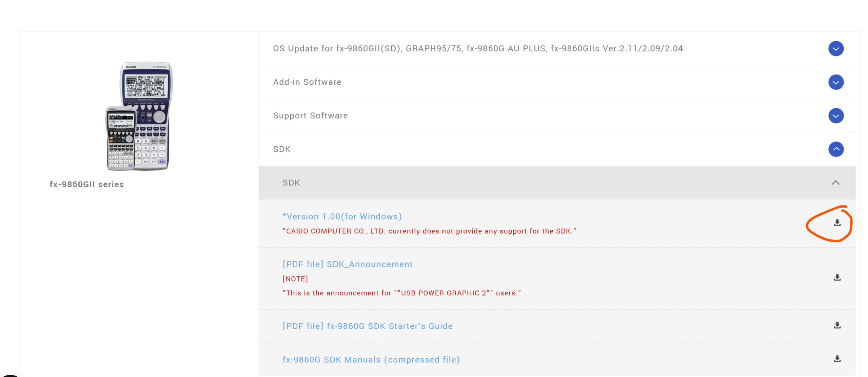
Task: Open the [PDF file] SDK_Announcement link
Action: pyautogui.click(x=348, y=264)
